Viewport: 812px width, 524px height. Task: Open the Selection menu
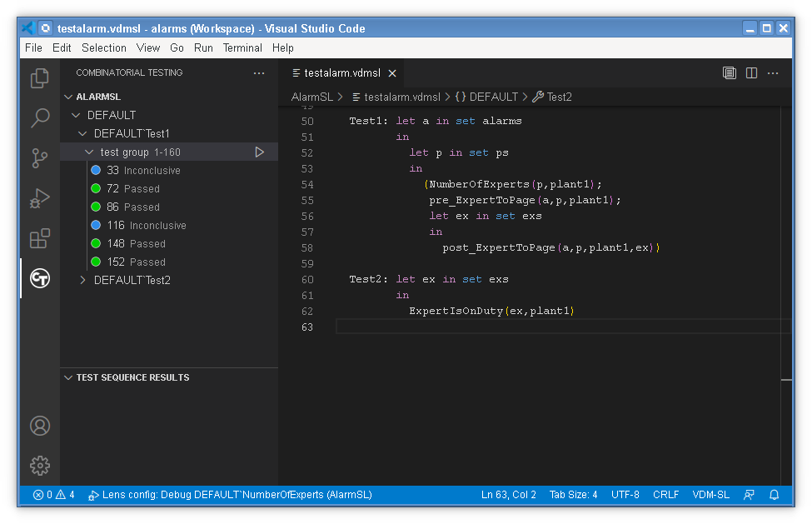pos(104,47)
